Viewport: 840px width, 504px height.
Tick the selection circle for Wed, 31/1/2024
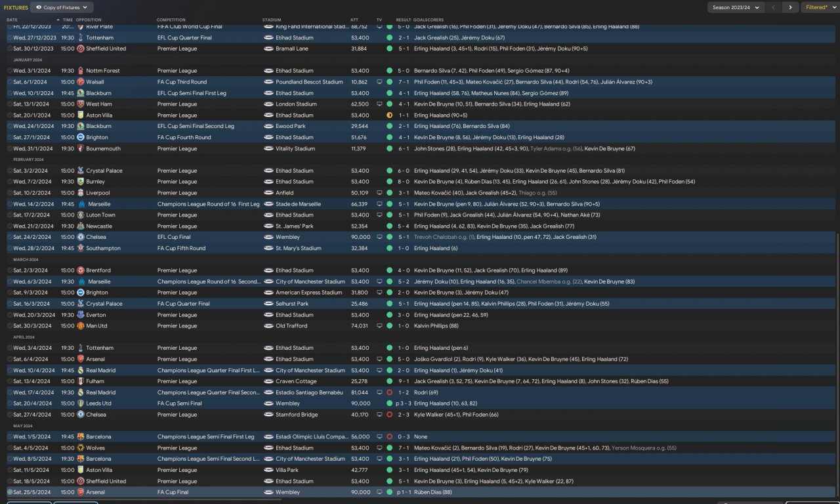[10, 149]
